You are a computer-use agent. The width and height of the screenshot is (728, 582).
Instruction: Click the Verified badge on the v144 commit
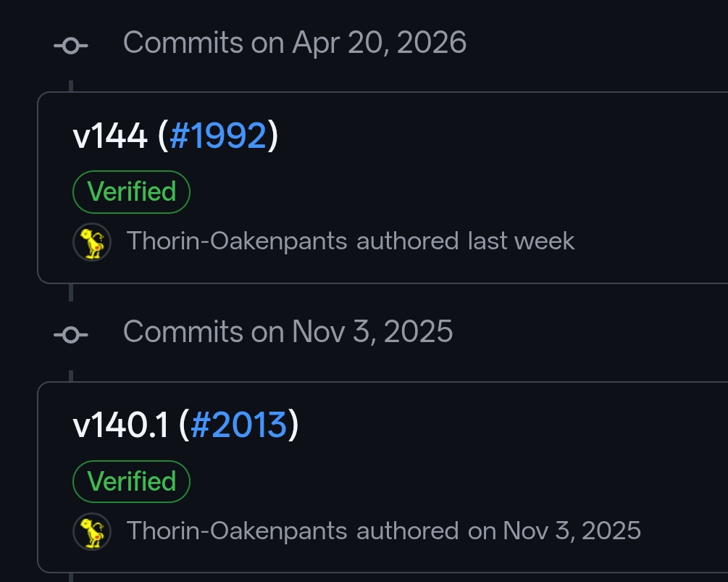point(131,192)
